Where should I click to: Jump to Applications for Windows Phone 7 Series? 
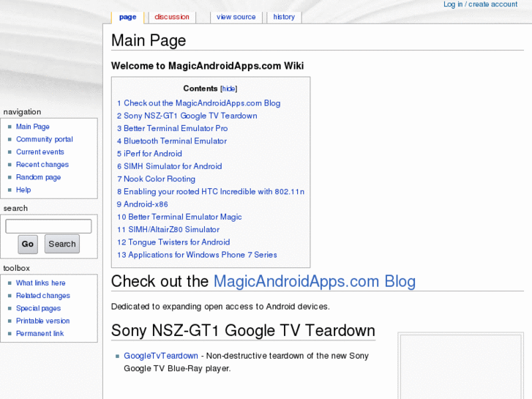(197, 255)
